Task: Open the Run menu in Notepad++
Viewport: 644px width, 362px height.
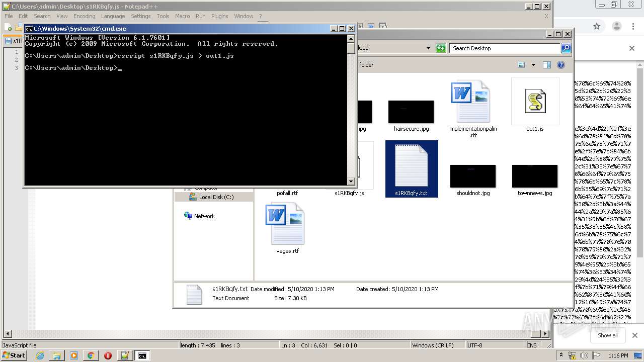Action: coord(200,16)
